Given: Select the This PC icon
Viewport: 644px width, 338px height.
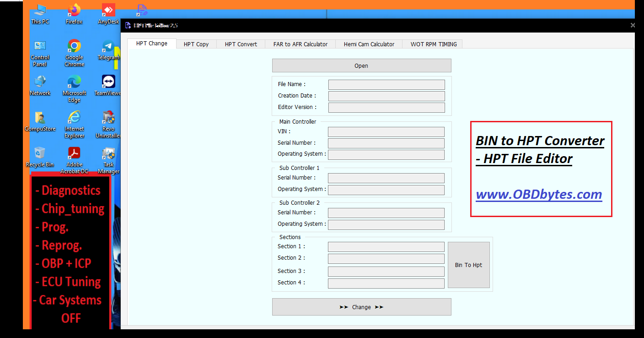Looking at the screenshot, I should (x=40, y=13).
